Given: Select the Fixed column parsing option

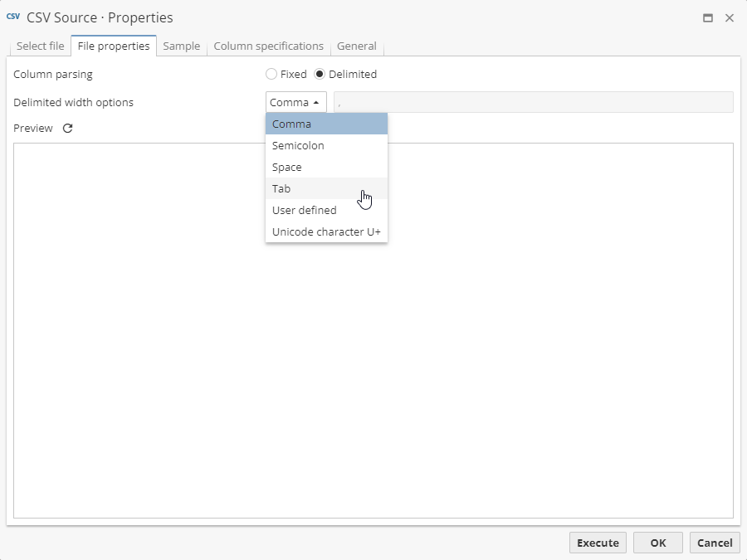Looking at the screenshot, I should (271, 75).
